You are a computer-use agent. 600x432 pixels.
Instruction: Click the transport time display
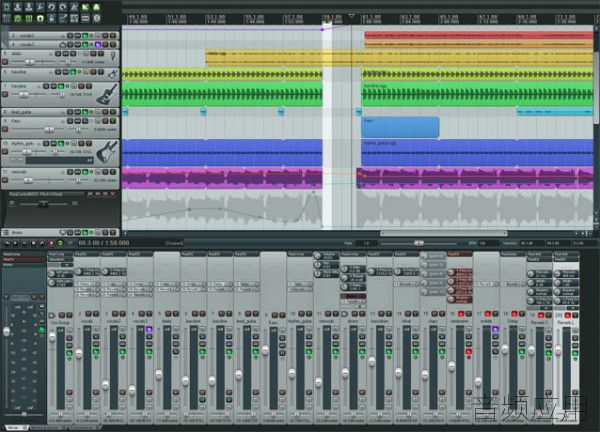point(104,243)
